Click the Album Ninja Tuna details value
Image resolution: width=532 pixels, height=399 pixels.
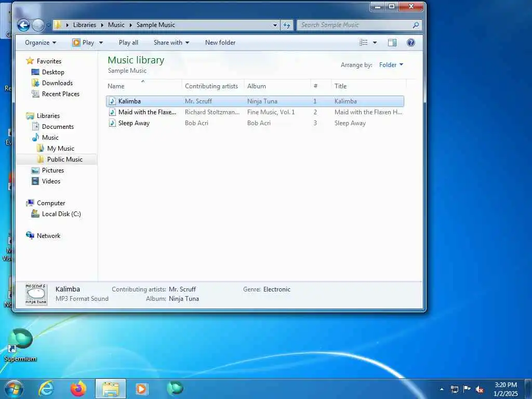183,299
